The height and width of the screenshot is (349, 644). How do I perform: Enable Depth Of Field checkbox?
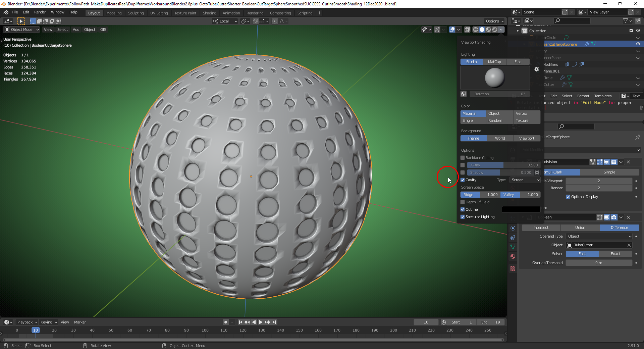(x=463, y=202)
